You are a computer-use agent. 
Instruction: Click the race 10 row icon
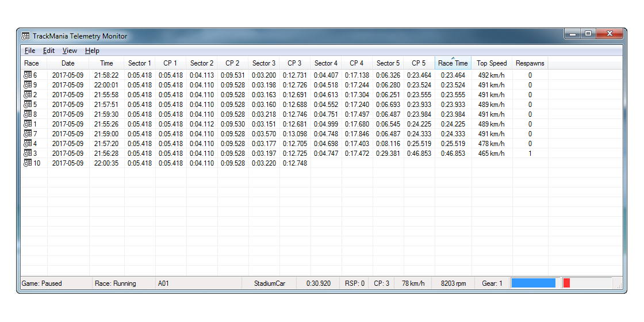(28, 163)
